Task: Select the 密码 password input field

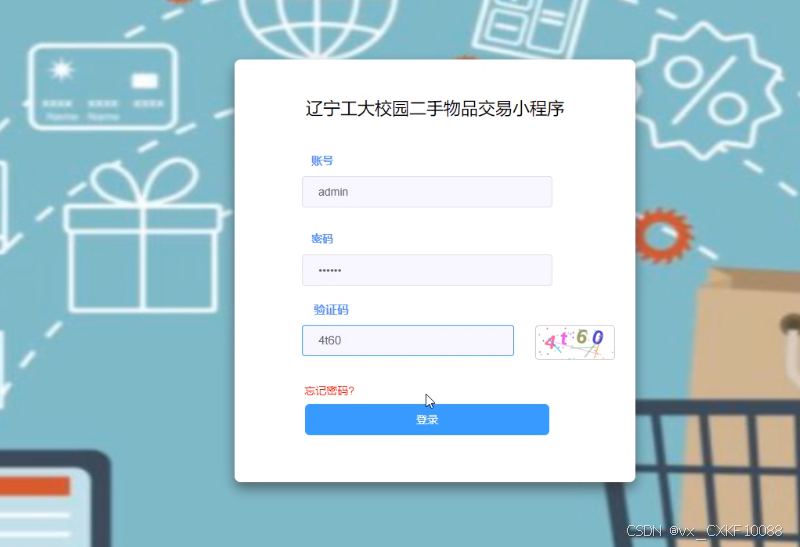Action: (427, 270)
